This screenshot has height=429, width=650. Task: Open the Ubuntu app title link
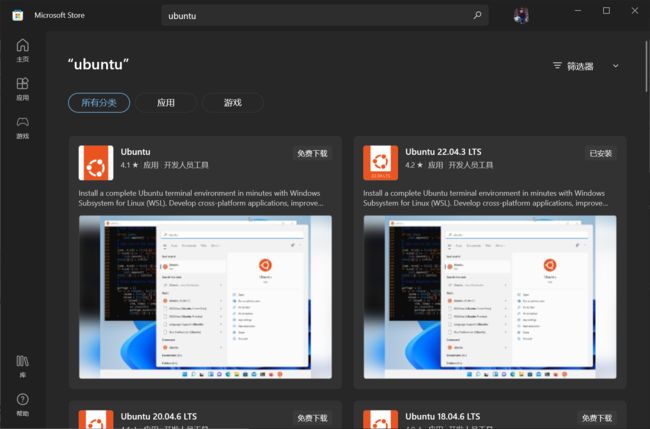pyautogui.click(x=136, y=152)
